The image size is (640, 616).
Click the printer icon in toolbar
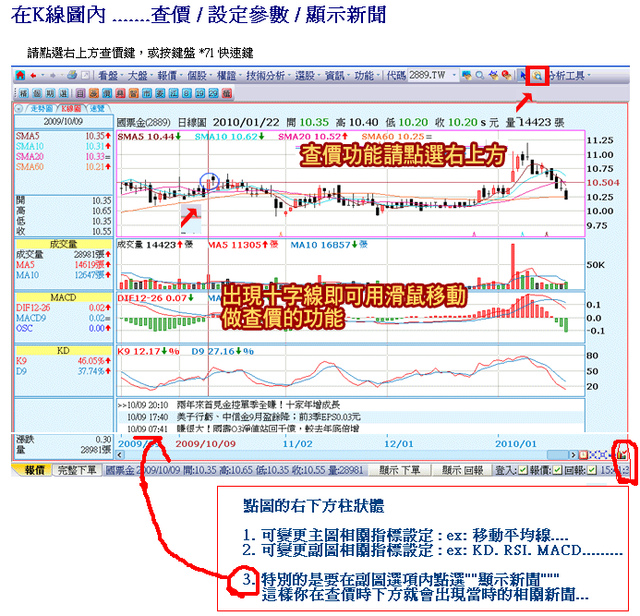(72, 75)
